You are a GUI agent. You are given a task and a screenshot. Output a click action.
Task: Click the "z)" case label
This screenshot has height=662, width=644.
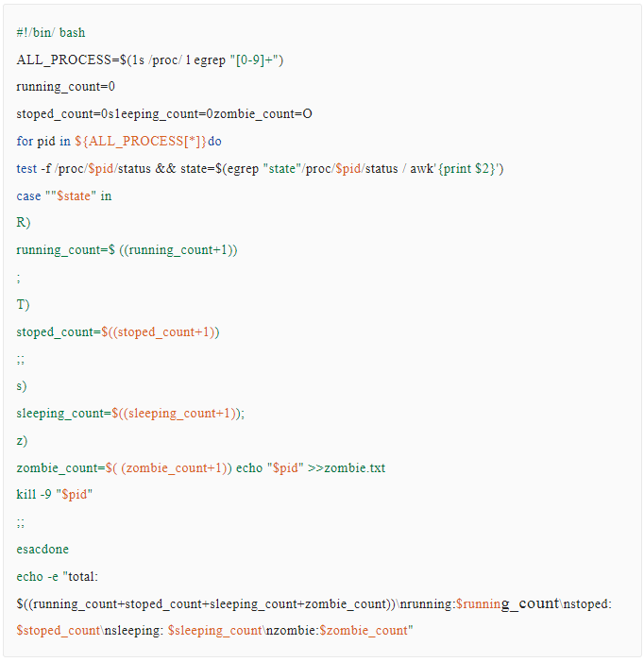(22, 440)
